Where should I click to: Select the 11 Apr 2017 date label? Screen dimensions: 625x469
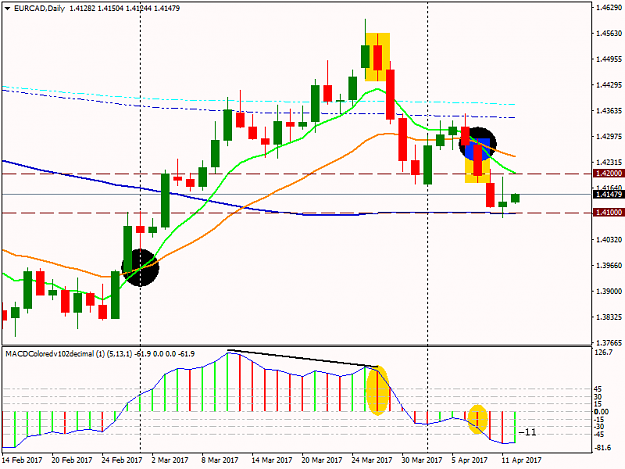pyautogui.click(x=521, y=460)
